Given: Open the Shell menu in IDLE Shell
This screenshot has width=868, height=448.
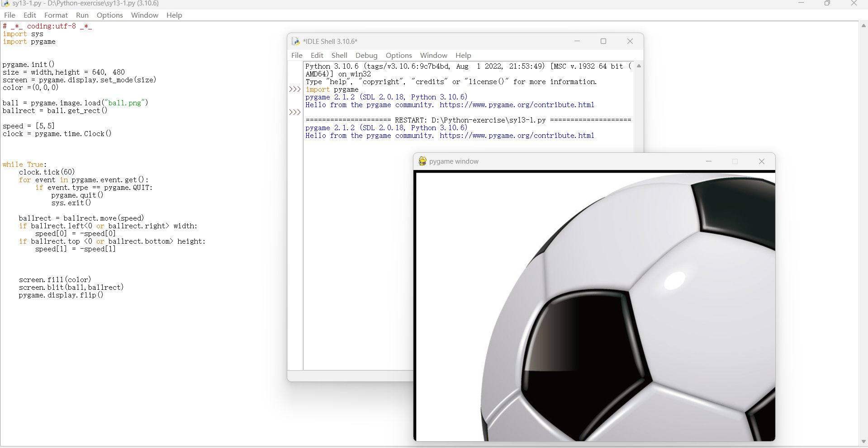Looking at the screenshot, I should 339,55.
